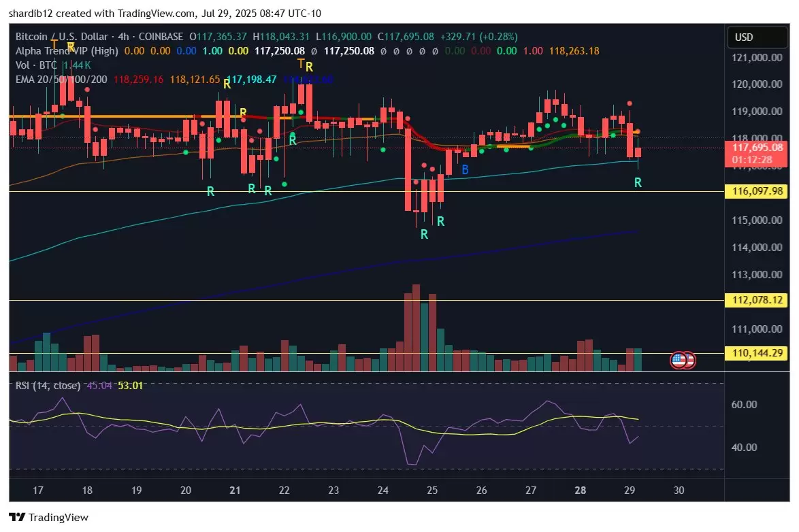This screenshot has width=799, height=532.
Task: Select the RSI (14, close) indicator legend
Action: click(x=48, y=386)
